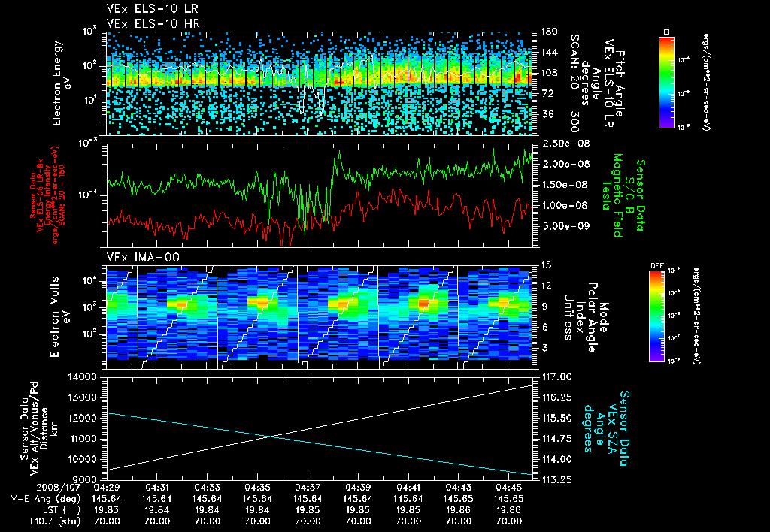The image size is (770, 532).
Task: Click the 04:35 time tick label
Action: 257,488
